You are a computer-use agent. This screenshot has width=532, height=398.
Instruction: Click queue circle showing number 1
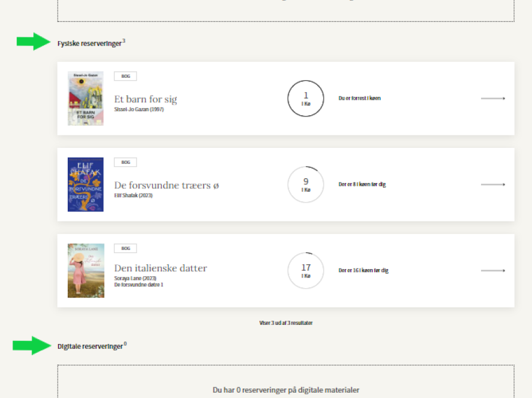tap(306, 99)
